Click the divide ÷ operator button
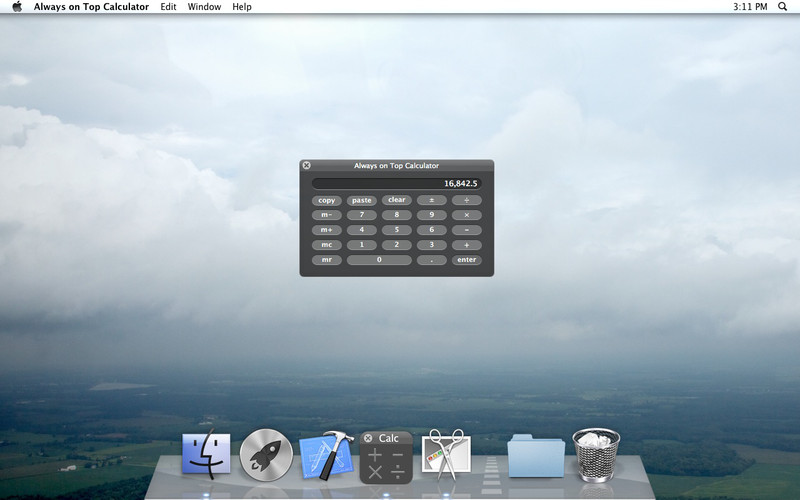This screenshot has height=500, width=800. click(x=466, y=200)
